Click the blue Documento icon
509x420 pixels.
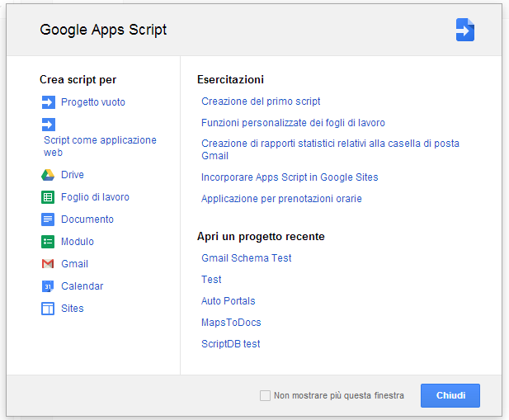pos(48,219)
